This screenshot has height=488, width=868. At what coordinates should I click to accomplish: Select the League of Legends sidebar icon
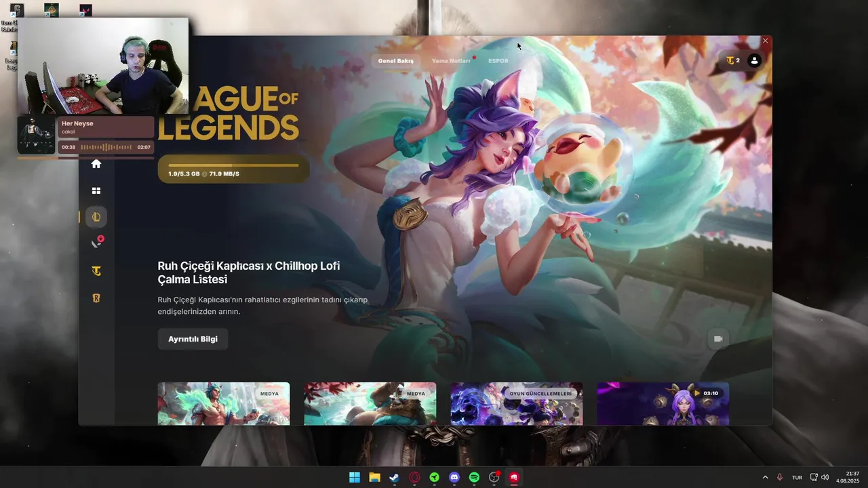point(96,217)
